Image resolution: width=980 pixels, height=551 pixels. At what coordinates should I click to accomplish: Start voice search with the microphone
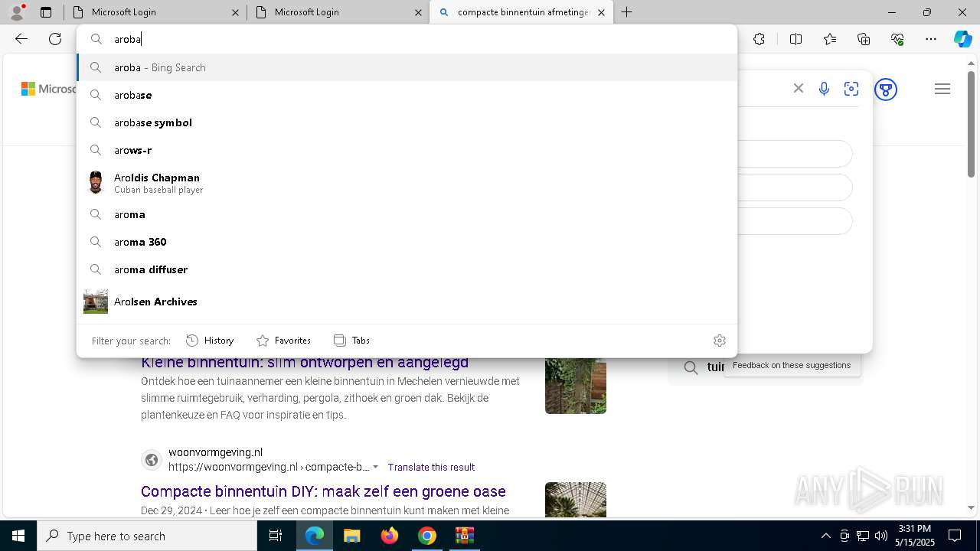pyautogui.click(x=824, y=89)
